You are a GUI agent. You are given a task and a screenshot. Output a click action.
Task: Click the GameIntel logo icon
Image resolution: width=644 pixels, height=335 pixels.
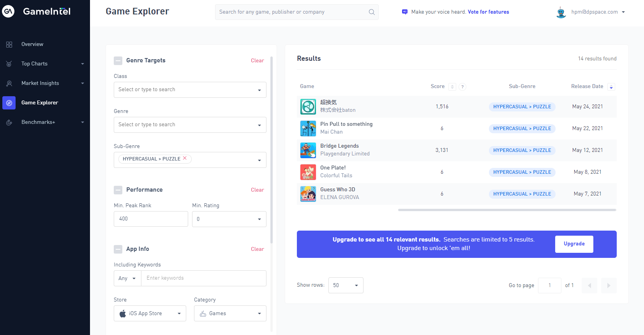8,11
